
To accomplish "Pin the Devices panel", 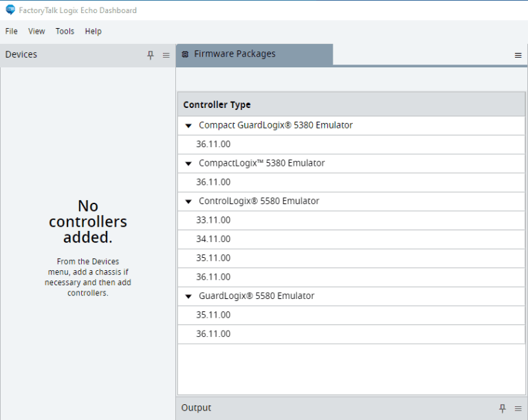I will [x=151, y=55].
